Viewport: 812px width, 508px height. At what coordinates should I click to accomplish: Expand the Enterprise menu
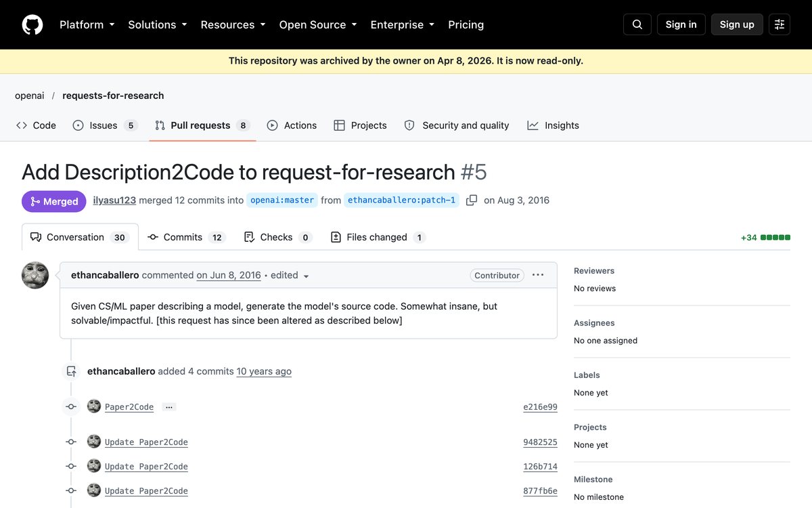403,24
